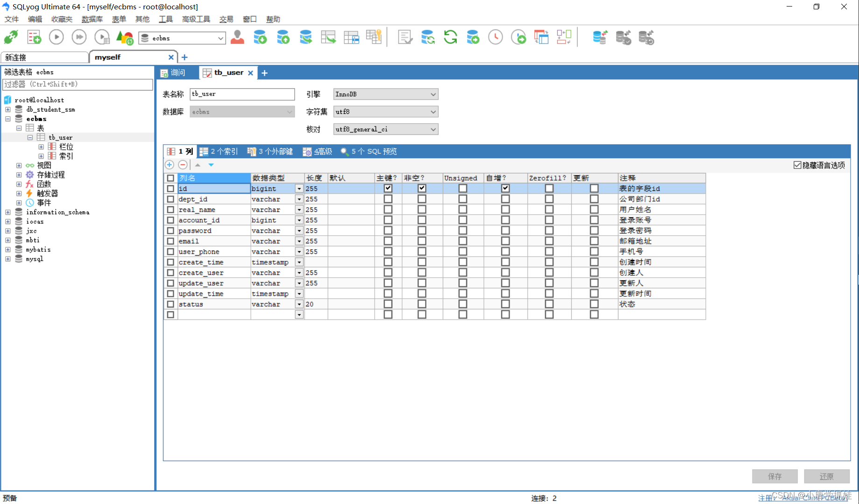
Task: Add a new column with plus icon
Action: [x=170, y=165]
